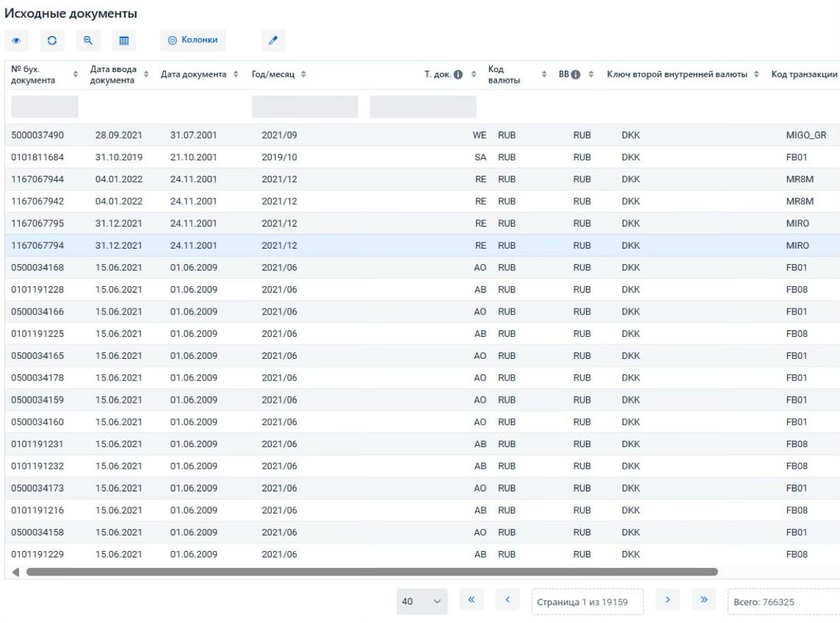
Task: Click the eyedropper highlight icon
Action: [x=273, y=41]
